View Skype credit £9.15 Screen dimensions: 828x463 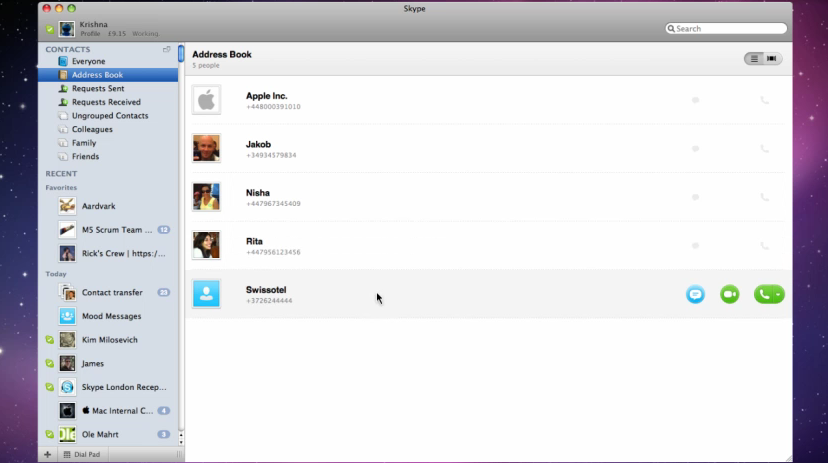click(117, 34)
